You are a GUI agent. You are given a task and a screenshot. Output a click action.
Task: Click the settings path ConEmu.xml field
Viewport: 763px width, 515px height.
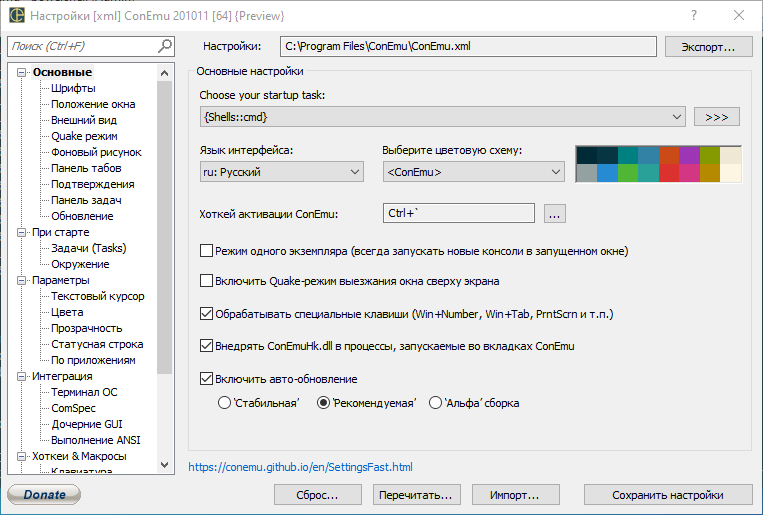click(x=468, y=47)
